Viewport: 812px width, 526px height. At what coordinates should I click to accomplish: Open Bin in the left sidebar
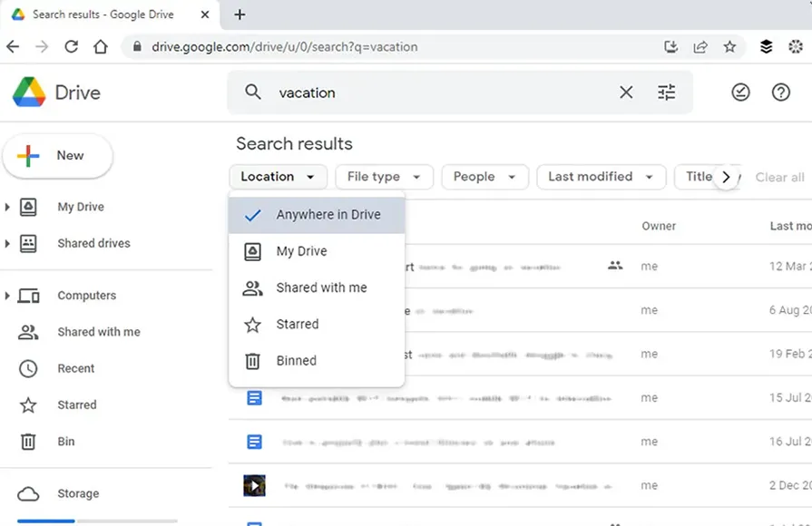pyautogui.click(x=65, y=442)
